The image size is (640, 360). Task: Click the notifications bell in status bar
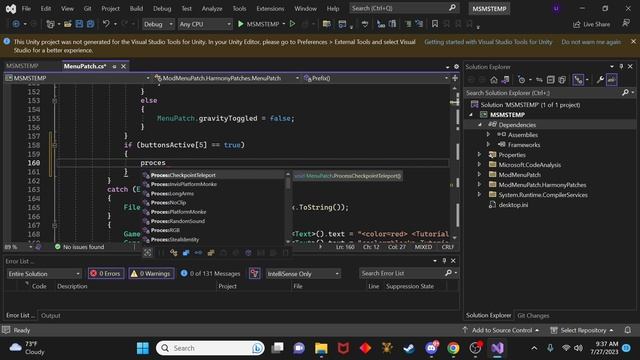tap(627, 330)
